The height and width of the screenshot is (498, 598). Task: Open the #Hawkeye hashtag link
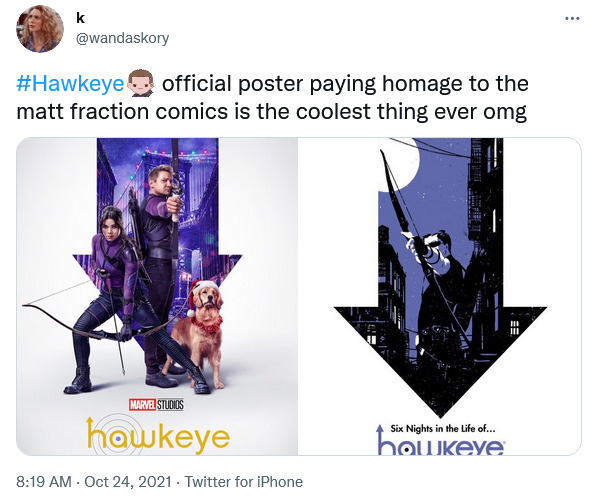coord(70,84)
